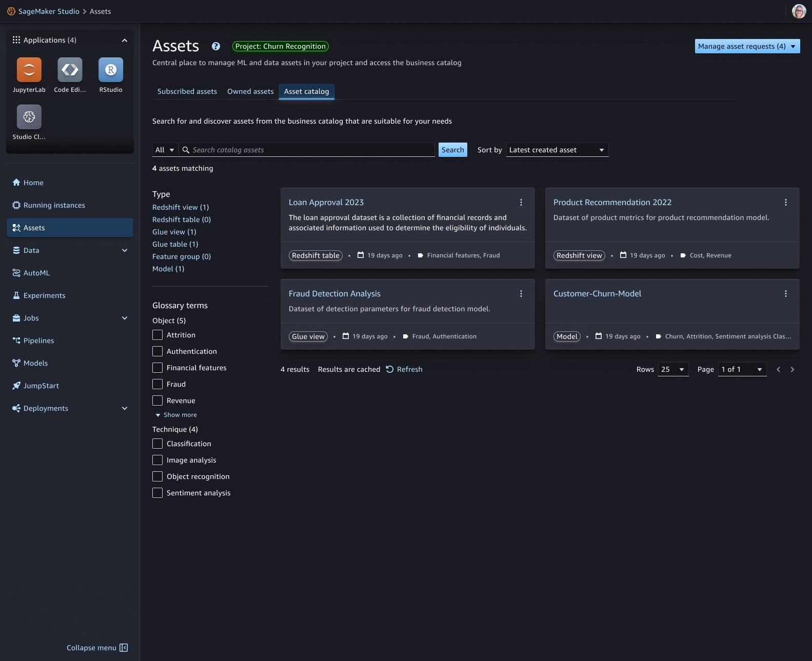Viewport: 812px width, 661px height.
Task: Filter by Redshift view type
Action: 181,207
